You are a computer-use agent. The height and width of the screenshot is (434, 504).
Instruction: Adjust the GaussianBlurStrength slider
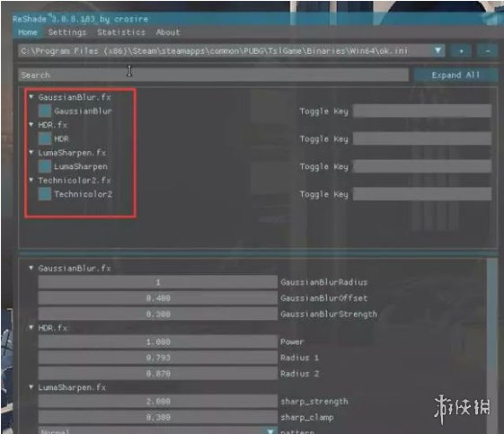coord(157,314)
